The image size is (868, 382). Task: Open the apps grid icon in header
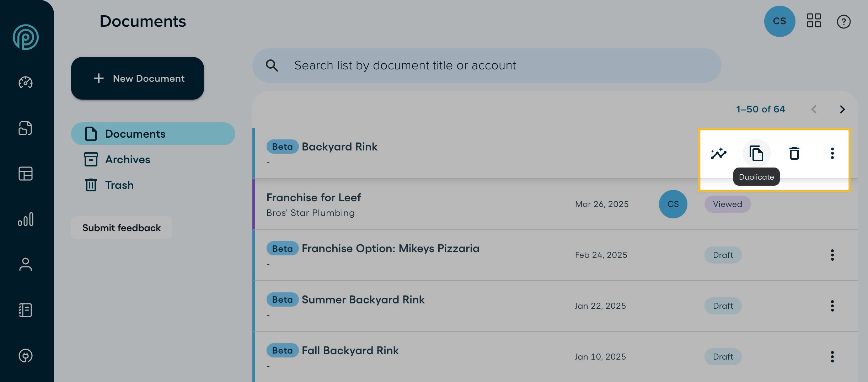coord(814,21)
